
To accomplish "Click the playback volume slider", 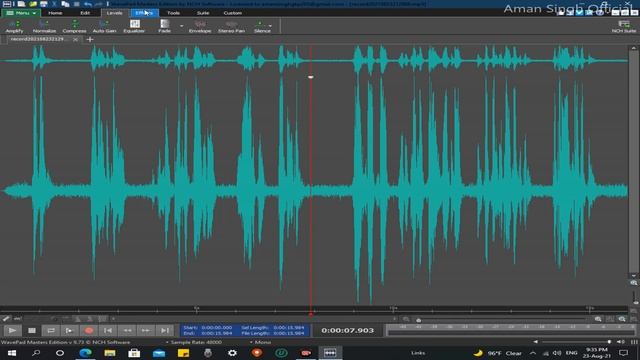I will [576, 342].
